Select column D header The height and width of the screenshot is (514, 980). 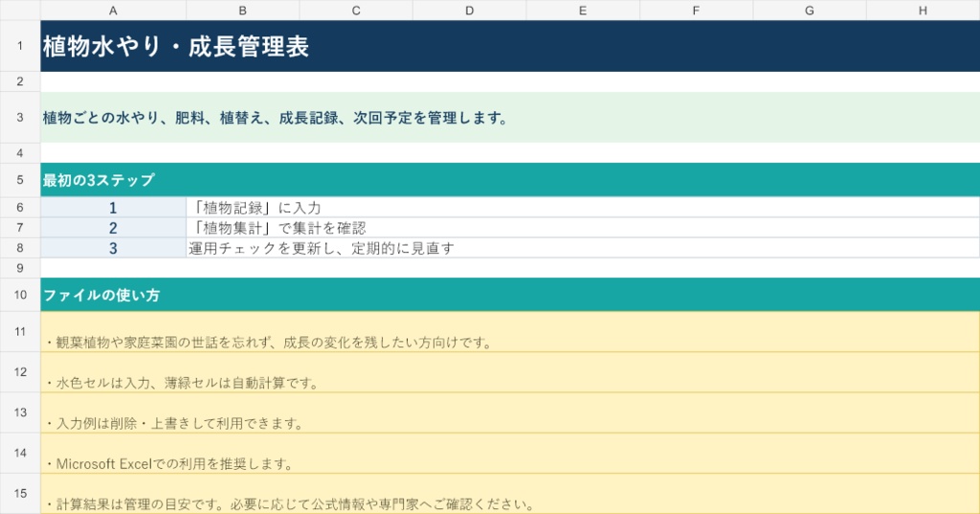click(x=469, y=10)
